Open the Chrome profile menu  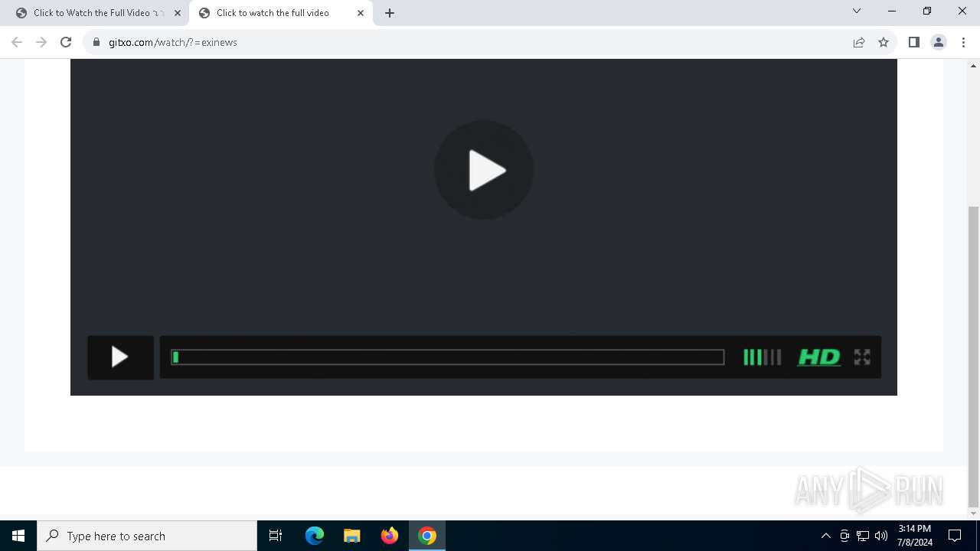[x=939, y=42]
